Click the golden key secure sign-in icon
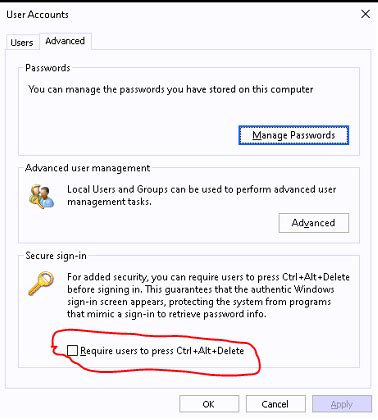378x420 pixels. coord(41,283)
